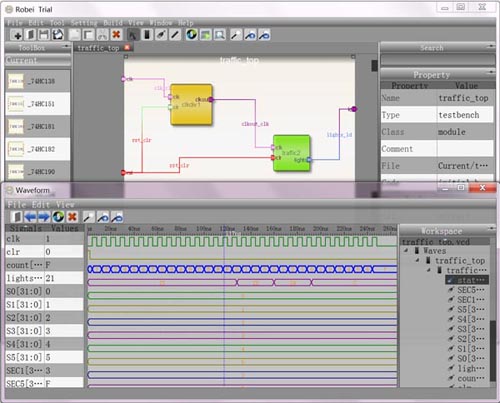Viewport: 500px width, 403px height.
Task: Select the diagonal line wire tool
Action: (x=175, y=35)
